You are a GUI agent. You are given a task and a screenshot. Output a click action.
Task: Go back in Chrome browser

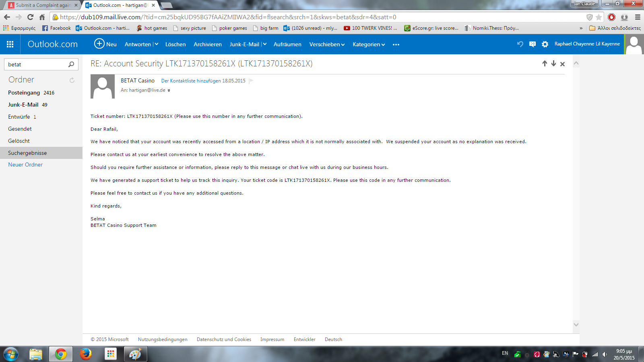click(x=7, y=17)
